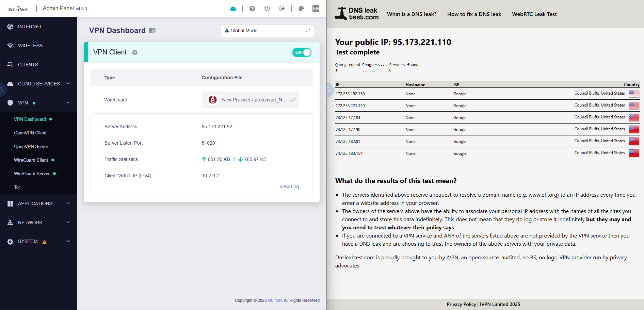Click the IVPN hyperlink
Viewport: 644px width, 310px height.
coord(452,258)
